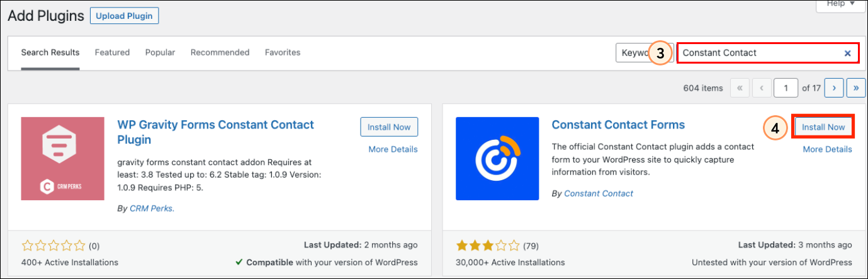The width and height of the screenshot is (868, 279).
Task: Select the current page number field
Action: (786, 88)
